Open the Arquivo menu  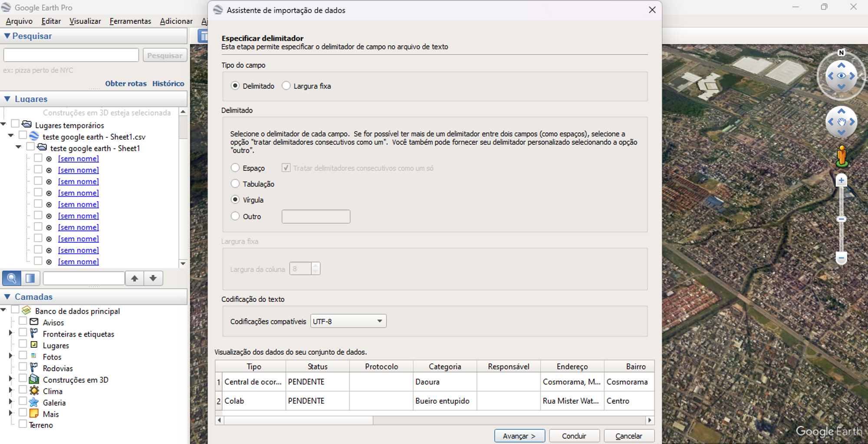[19, 21]
